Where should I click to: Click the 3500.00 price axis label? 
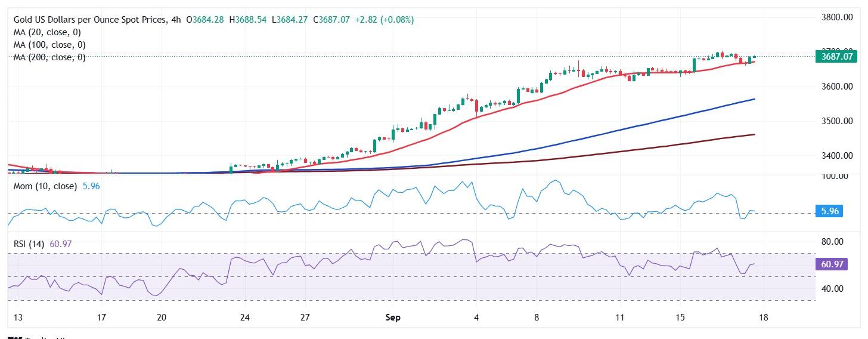(835, 121)
